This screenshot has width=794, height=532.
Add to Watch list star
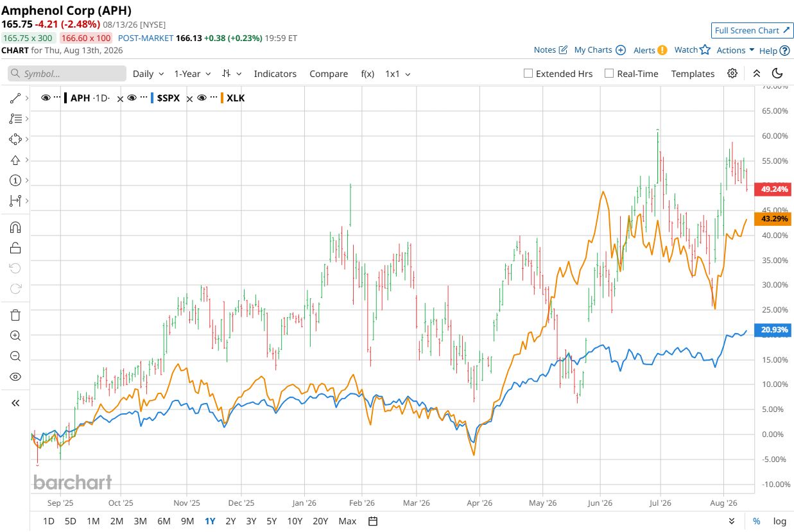coord(705,49)
